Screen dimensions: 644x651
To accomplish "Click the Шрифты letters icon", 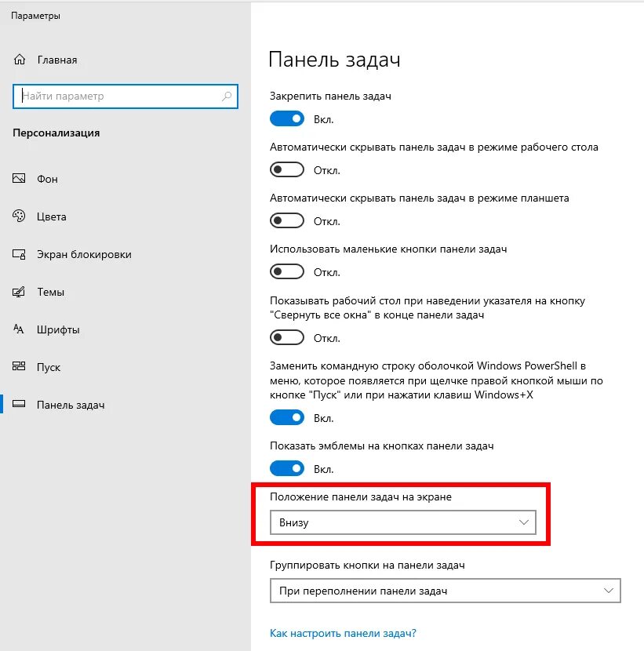I will [19, 329].
